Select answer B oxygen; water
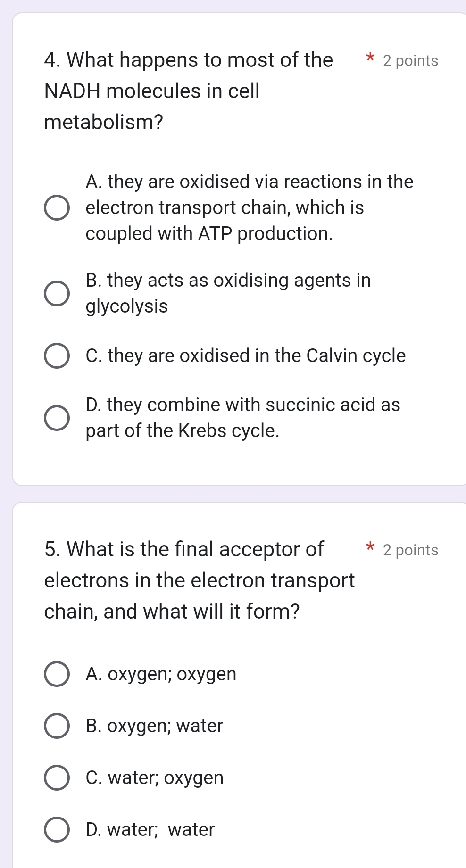 [57, 726]
